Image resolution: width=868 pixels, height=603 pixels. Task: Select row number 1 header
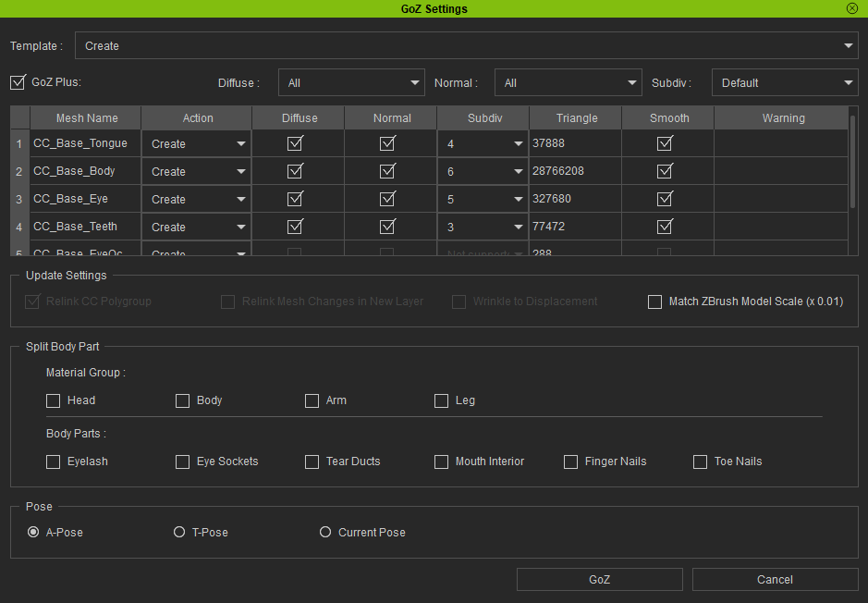(x=19, y=144)
